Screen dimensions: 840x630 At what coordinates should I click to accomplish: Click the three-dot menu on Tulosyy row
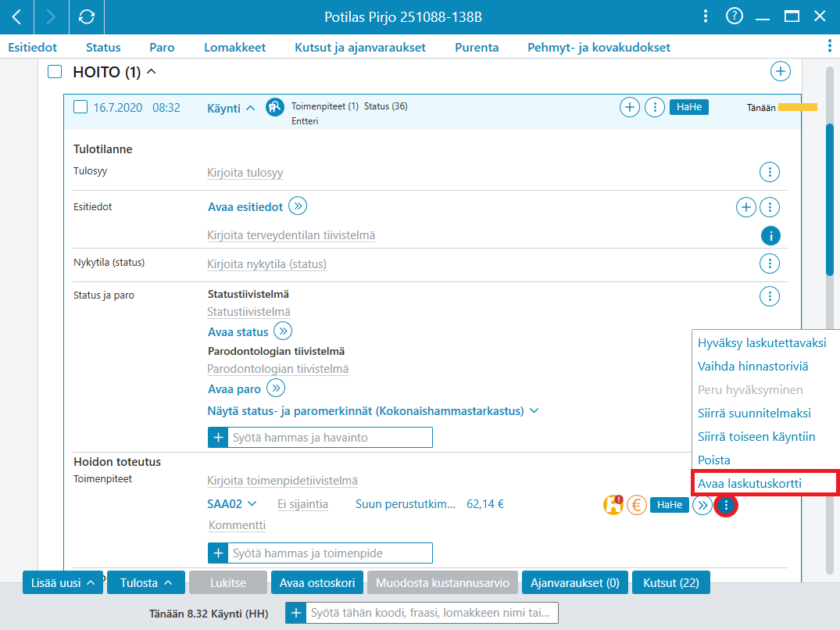click(770, 172)
